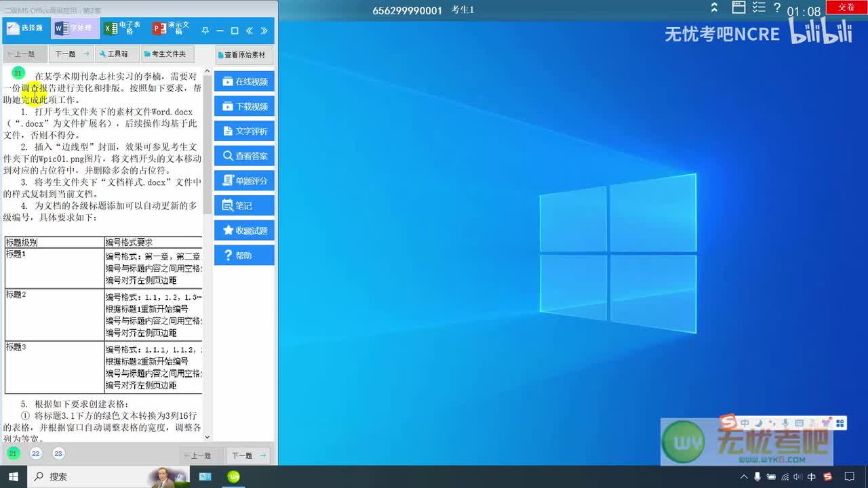Switch to the 电子表格 Excel tab

tap(122, 28)
